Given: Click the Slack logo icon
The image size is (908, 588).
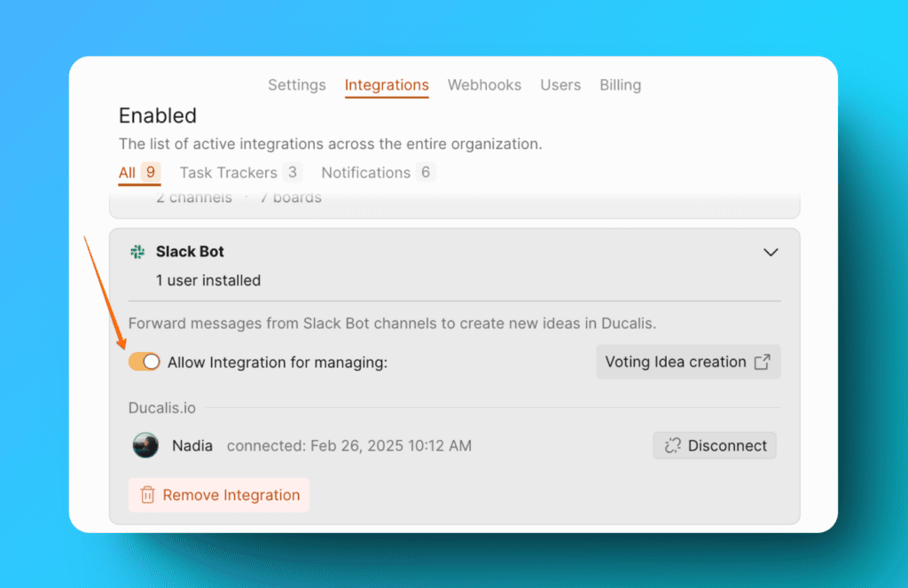Looking at the screenshot, I should 137,252.
